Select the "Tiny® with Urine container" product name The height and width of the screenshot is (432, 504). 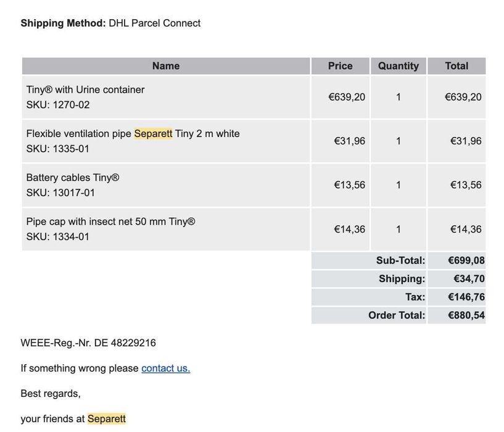[85, 89]
